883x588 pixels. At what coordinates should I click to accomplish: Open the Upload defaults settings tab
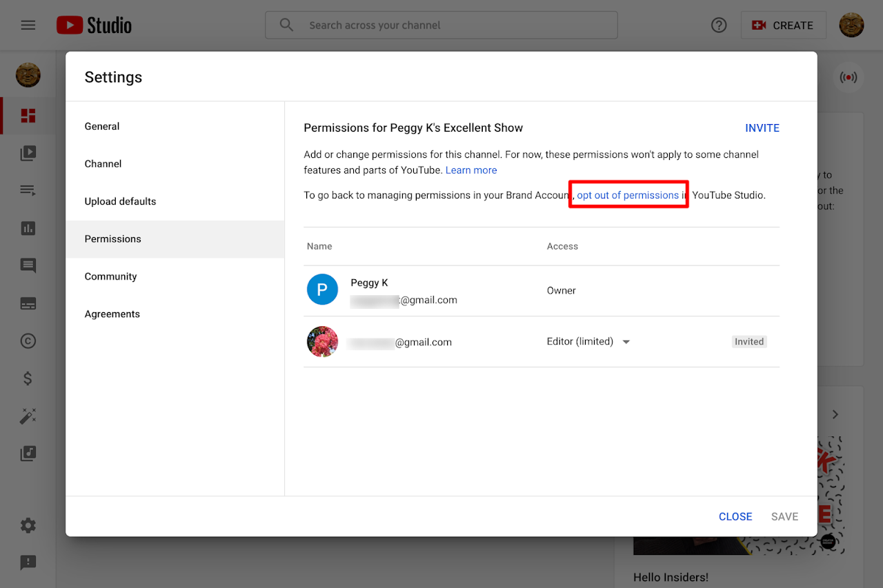pyautogui.click(x=120, y=202)
